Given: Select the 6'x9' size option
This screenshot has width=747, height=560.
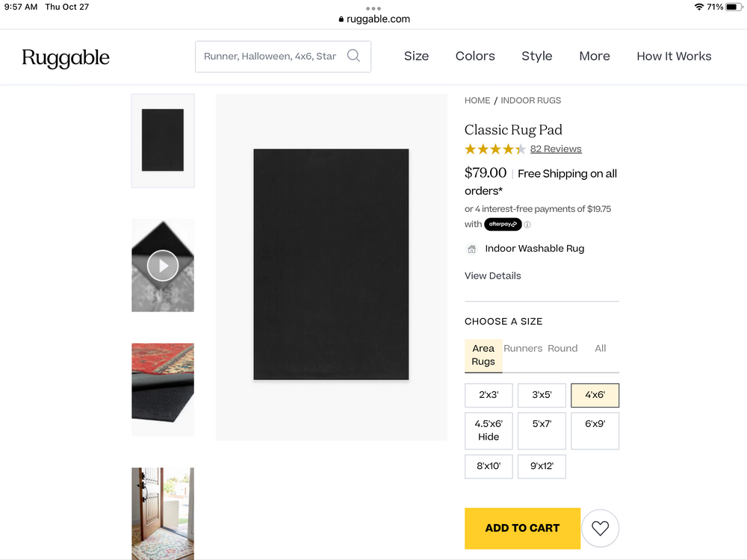Looking at the screenshot, I should 595,431.
